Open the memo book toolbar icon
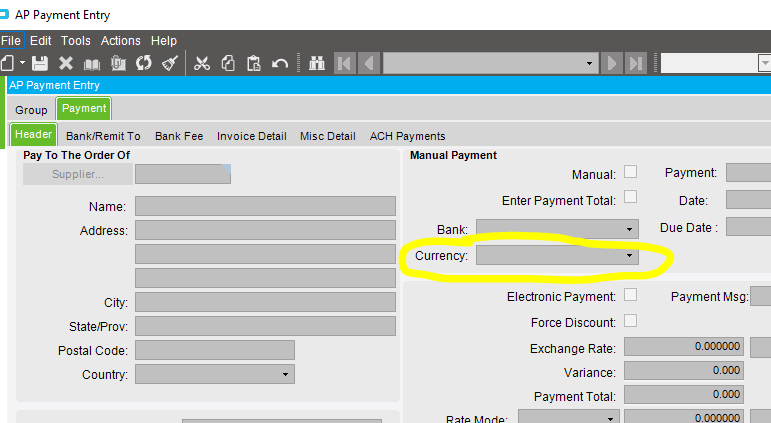This screenshot has height=423, width=771. pos(92,63)
